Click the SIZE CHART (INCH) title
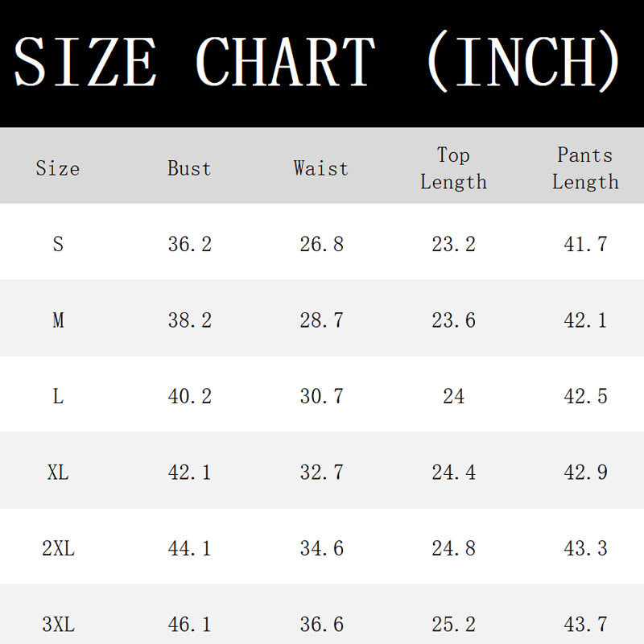Screen dimensions: 644x644 [316, 61]
